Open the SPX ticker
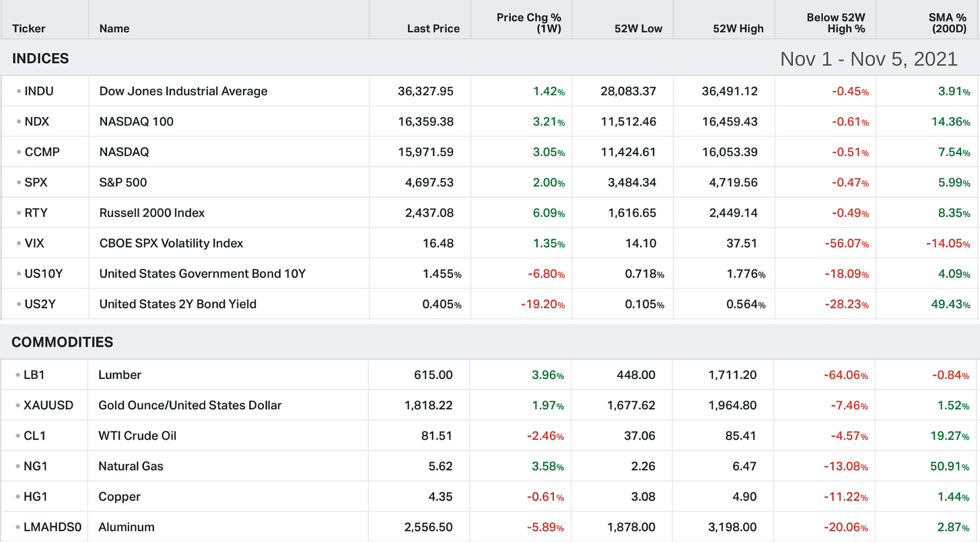Image resolution: width=980 pixels, height=542 pixels. 36,182
